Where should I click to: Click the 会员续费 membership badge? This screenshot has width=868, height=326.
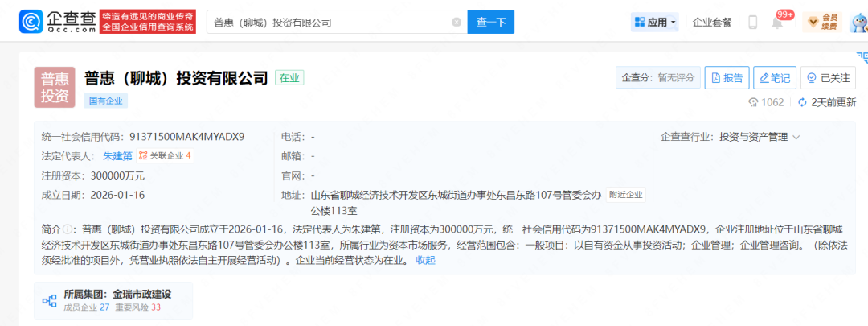click(822, 23)
